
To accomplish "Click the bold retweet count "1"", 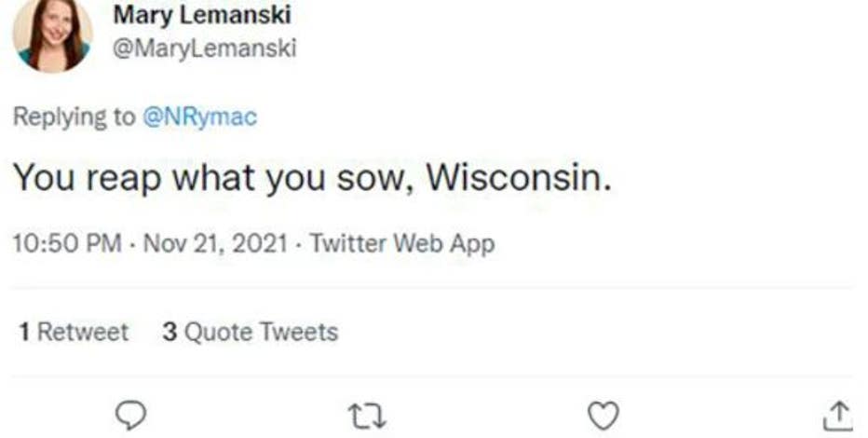I will pos(25,332).
